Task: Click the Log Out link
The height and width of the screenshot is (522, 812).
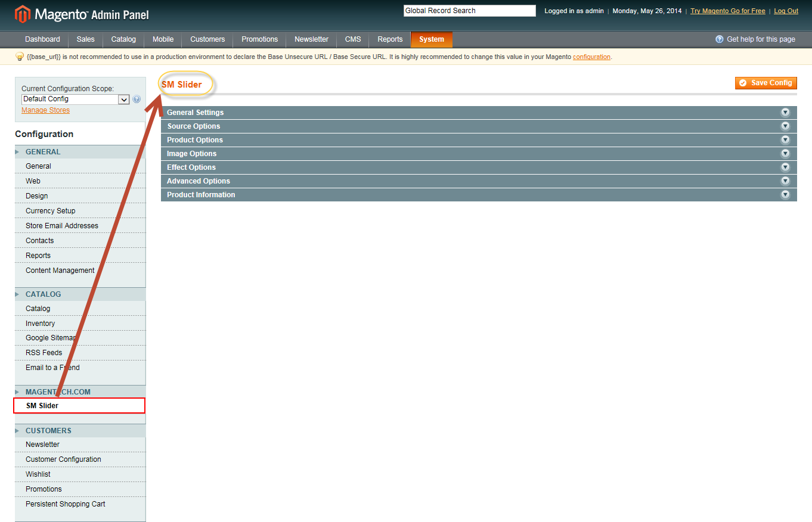Action: click(786, 11)
